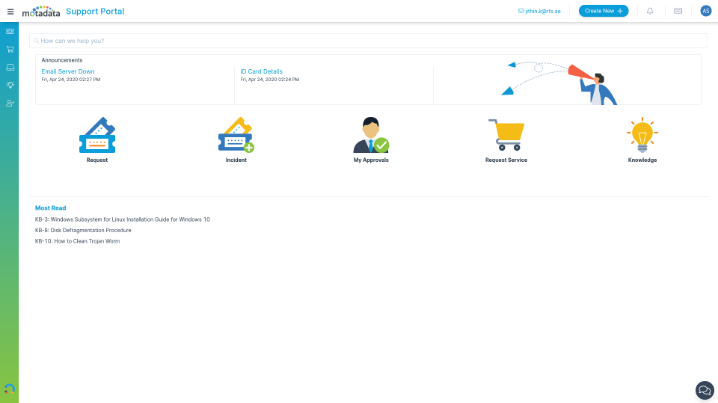Click the header keyboard shortcuts icon

678,11
